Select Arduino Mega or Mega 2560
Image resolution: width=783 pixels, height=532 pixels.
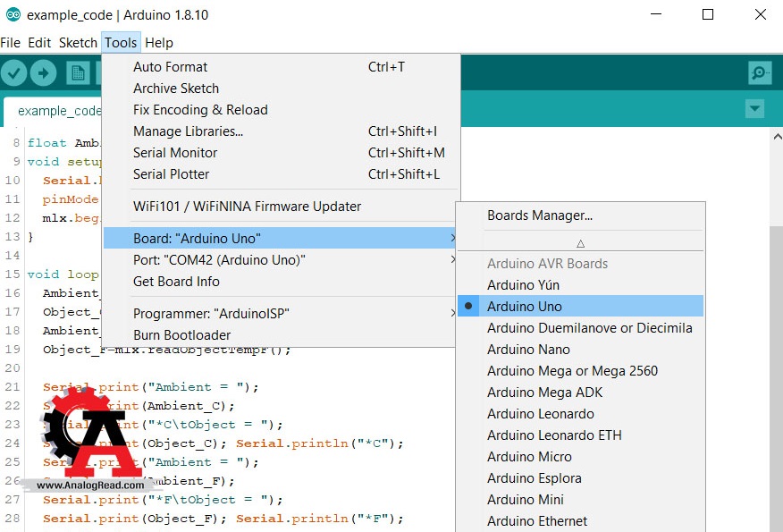pyautogui.click(x=580, y=371)
